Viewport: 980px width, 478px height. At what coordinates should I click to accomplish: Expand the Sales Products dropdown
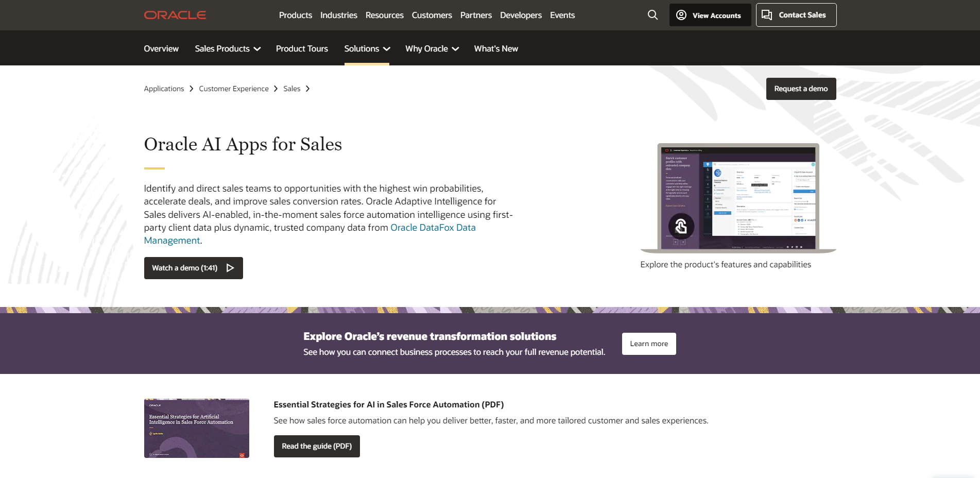point(228,48)
